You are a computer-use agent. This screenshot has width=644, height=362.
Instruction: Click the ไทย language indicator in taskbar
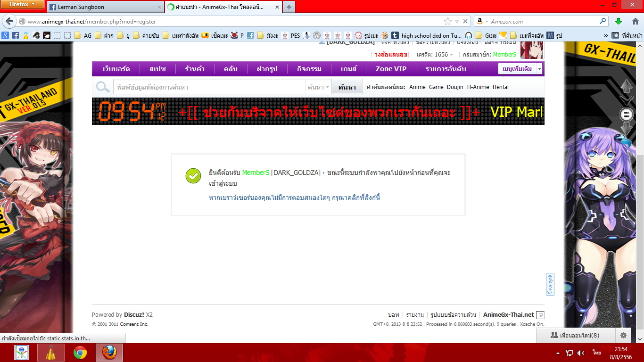click(597, 353)
